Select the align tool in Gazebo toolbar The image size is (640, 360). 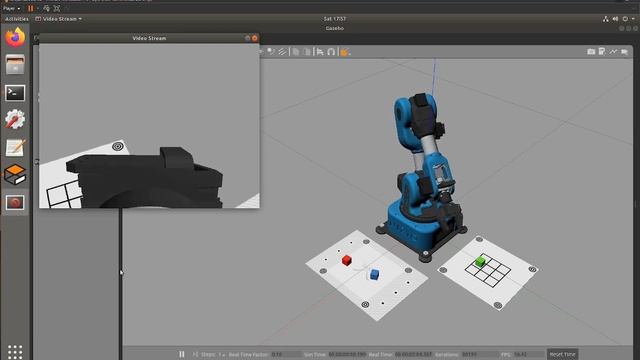[x=320, y=52]
